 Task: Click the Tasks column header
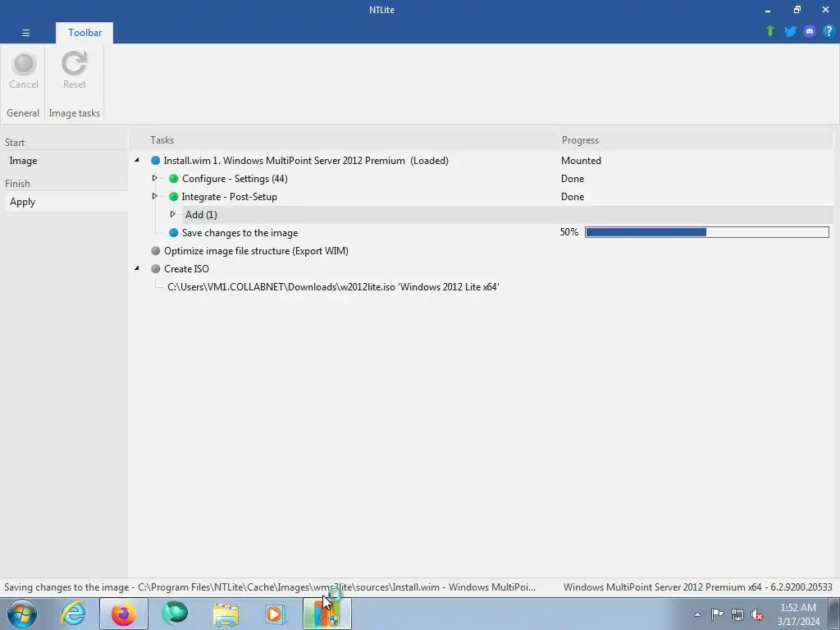162,139
